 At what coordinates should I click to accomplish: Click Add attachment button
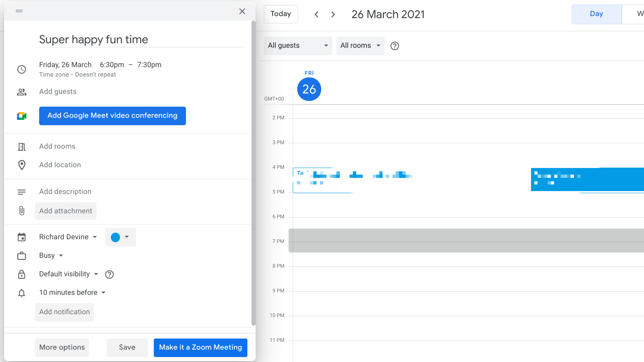tap(66, 211)
